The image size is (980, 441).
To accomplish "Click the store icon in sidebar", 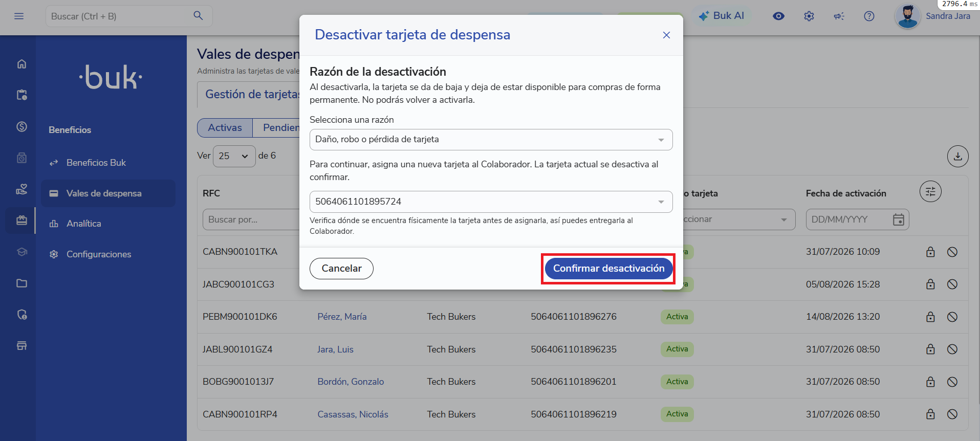I will click(21, 346).
